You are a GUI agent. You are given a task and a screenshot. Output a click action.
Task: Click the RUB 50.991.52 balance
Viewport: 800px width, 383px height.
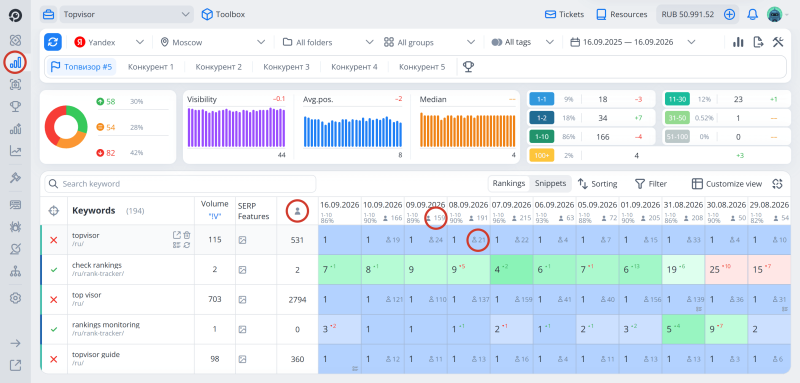pyautogui.click(x=687, y=14)
